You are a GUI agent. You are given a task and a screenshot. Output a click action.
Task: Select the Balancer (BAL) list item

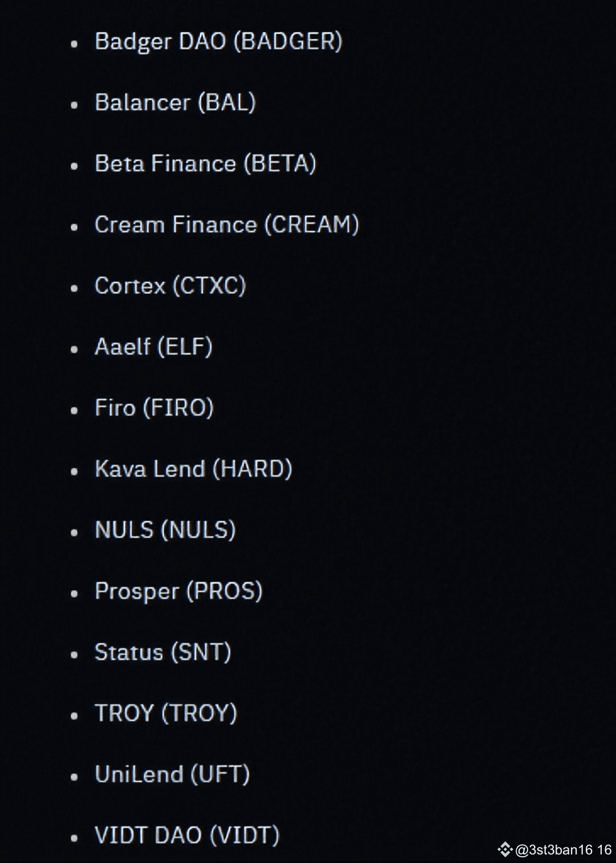coord(175,103)
